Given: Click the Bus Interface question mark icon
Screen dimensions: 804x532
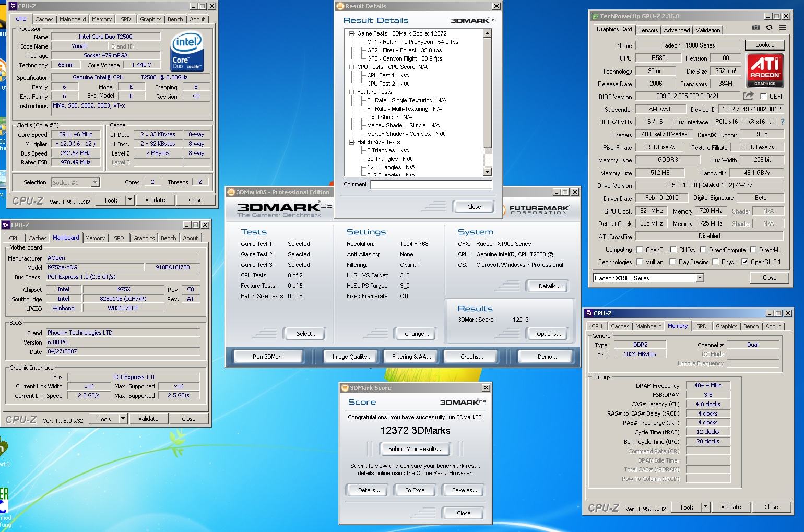Looking at the screenshot, I should 782,122.
